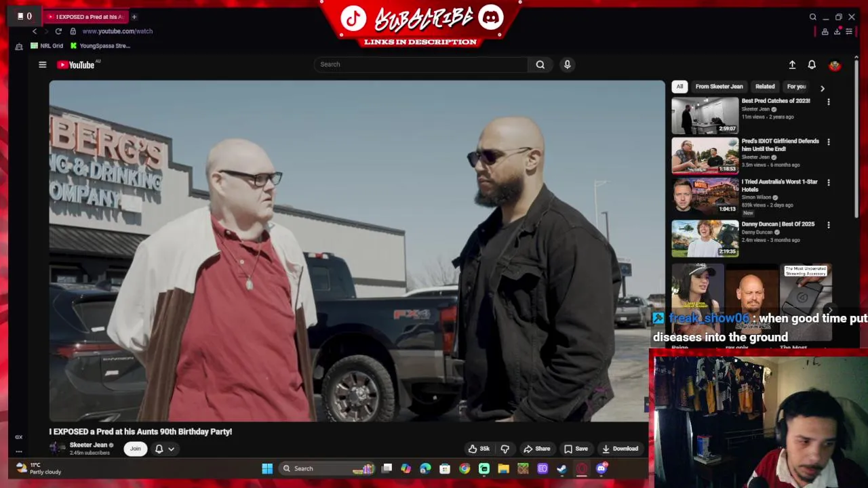Expand notification options chevron beside Join
Image resolution: width=868 pixels, height=488 pixels.
coord(172,449)
